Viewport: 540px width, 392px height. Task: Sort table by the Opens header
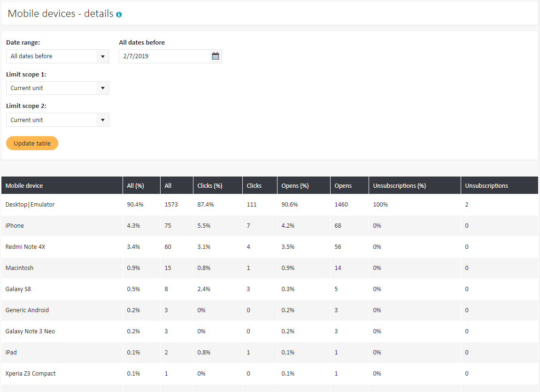coord(343,186)
